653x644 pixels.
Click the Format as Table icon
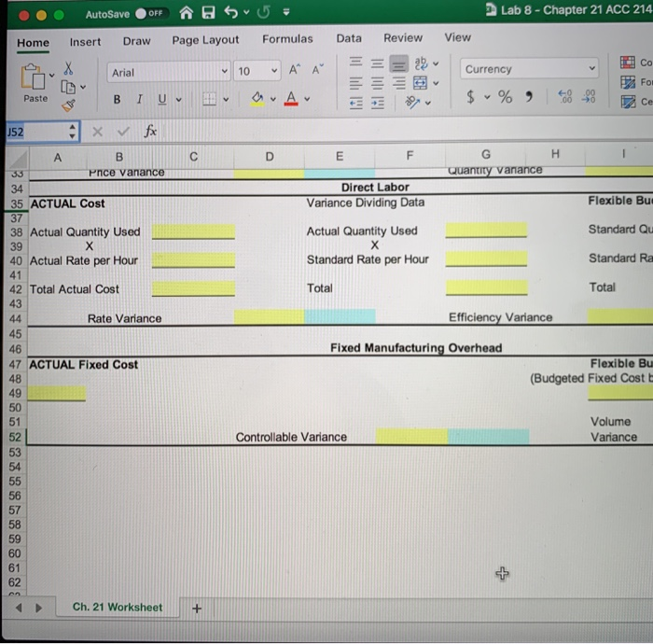628,82
